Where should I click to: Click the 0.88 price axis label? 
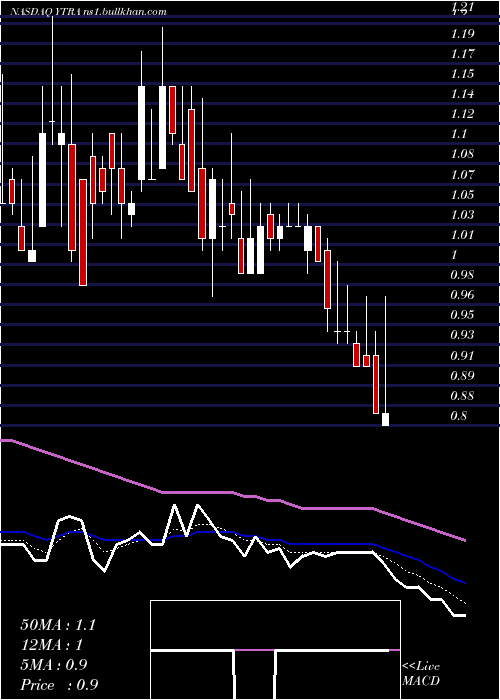coord(462,396)
